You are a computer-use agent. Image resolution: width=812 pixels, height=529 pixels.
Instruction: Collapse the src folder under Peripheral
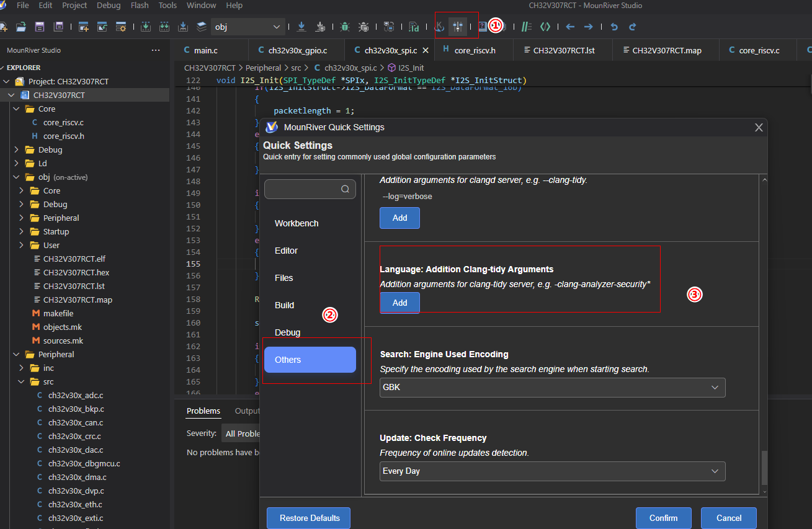(22, 381)
